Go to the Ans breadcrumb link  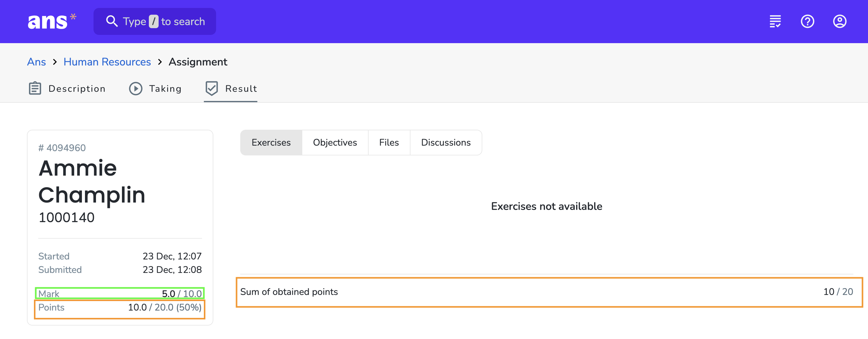click(36, 62)
